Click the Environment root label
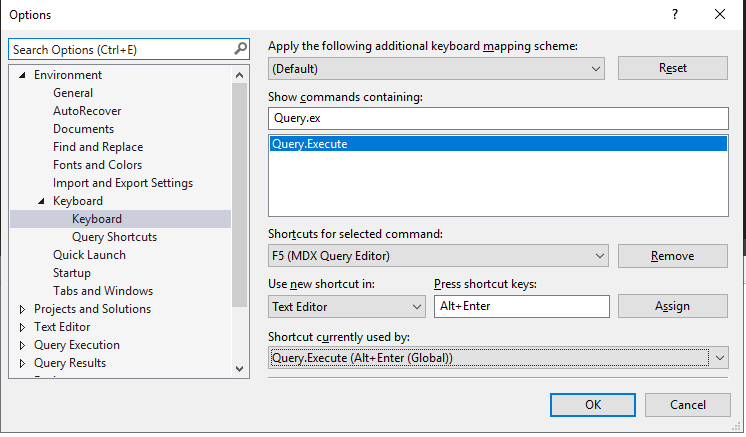 (x=68, y=75)
